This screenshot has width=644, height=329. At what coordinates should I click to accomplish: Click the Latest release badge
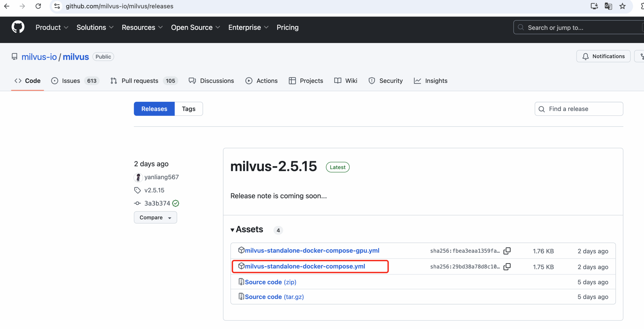[x=338, y=167]
